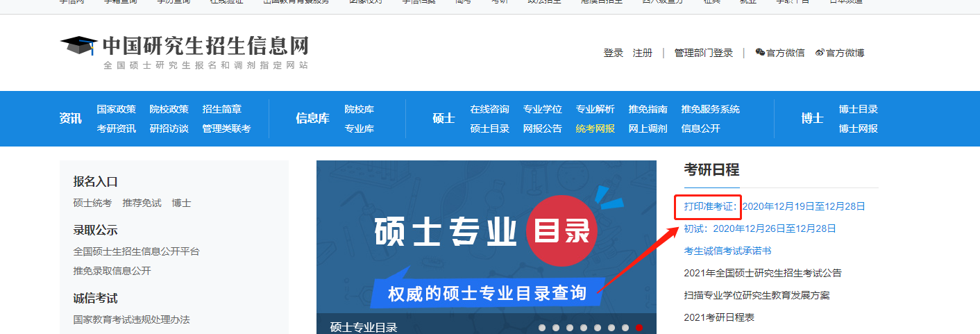This screenshot has height=334, width=980.
Task: Open the 官方微信 WeChat icon link
Action: click(760, 53)
